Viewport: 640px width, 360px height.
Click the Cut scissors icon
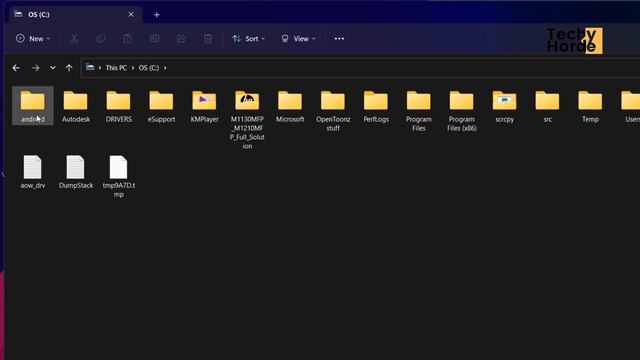(x=74, y=39)
